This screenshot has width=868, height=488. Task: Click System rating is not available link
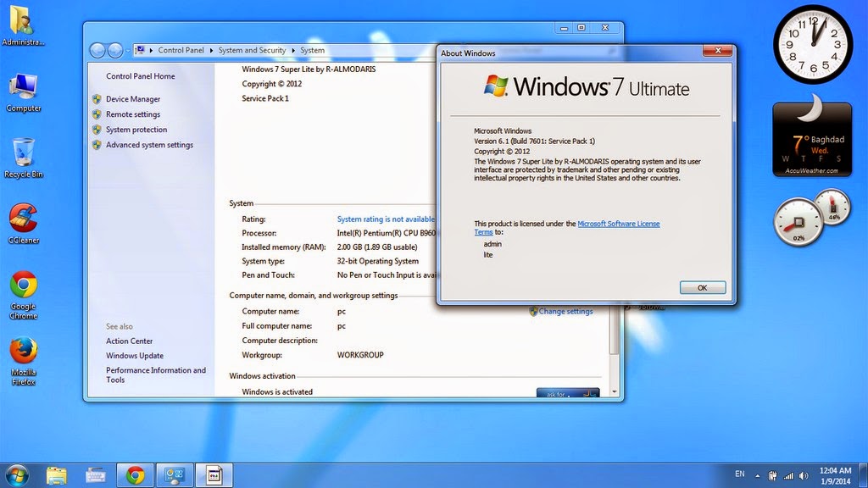[386, 219]
